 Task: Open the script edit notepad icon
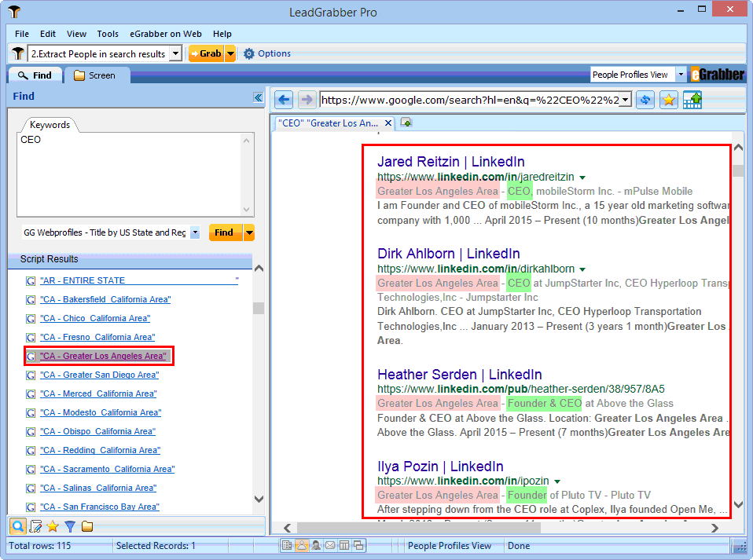[35, 526]
